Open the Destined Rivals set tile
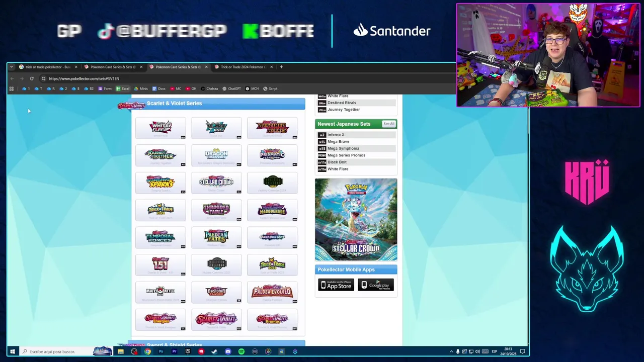This screenshot has width=644, height=362. click(x=272, y=128)
